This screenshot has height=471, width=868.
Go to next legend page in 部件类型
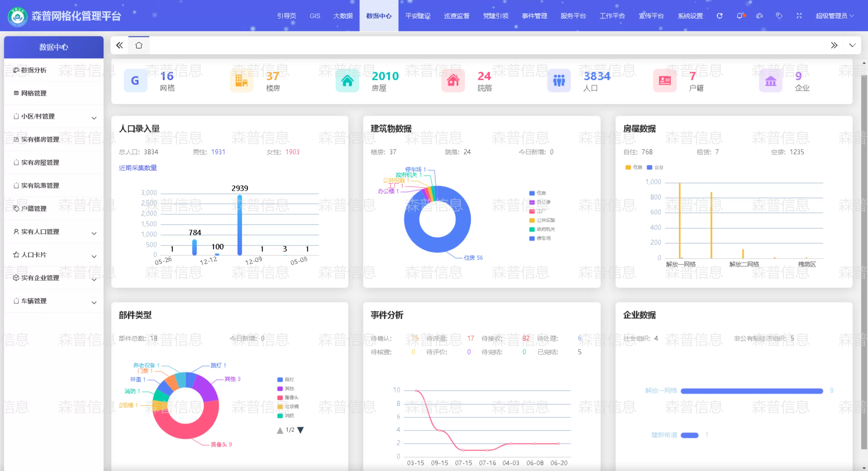pyautogui.click(x=300, y=430)
